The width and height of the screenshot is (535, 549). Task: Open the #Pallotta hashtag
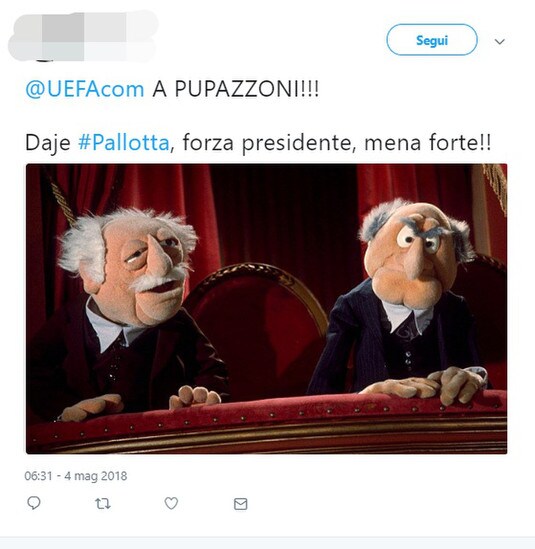(x=124, y=143)
